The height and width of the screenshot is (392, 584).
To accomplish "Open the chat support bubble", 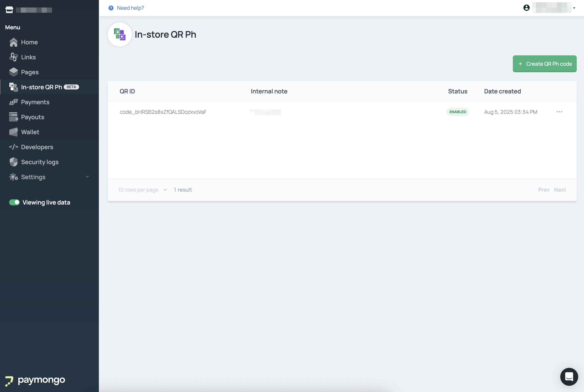I will point(569,377).
